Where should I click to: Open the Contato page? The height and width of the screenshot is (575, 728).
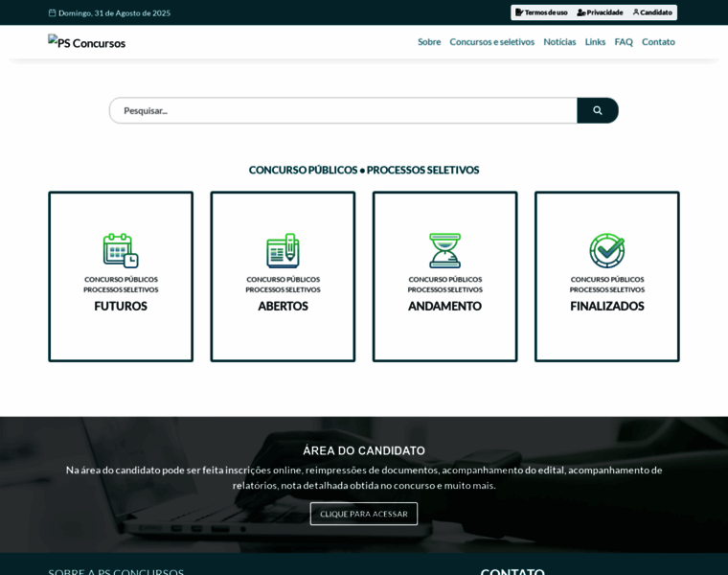(x=658, y=42)
